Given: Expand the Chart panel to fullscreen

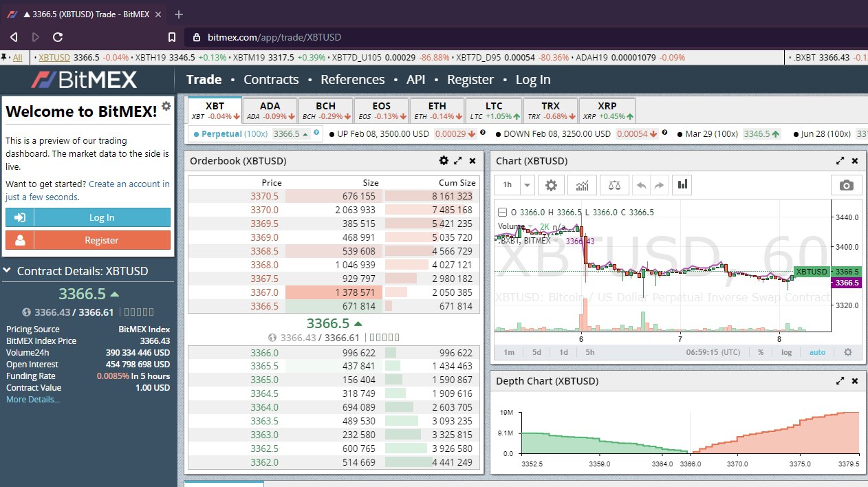Looking at the screenshot, I should [840, 160].
